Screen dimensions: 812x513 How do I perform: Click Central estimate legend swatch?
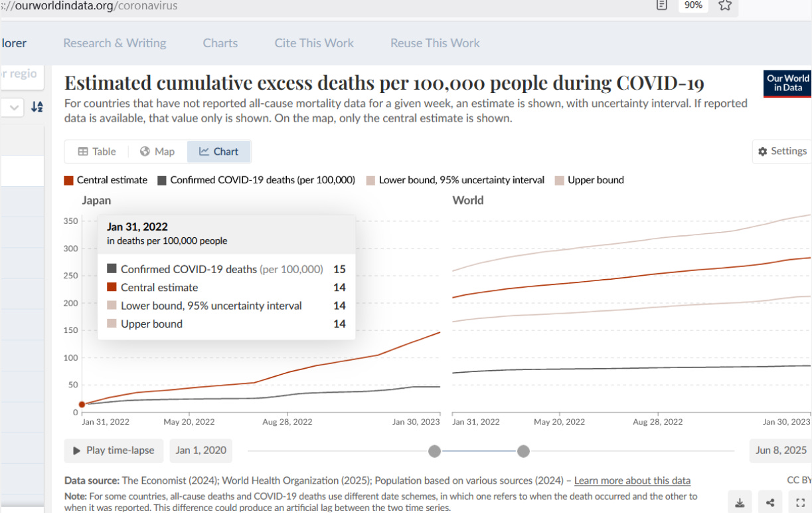pyautogui.click(x=68, y=180)
